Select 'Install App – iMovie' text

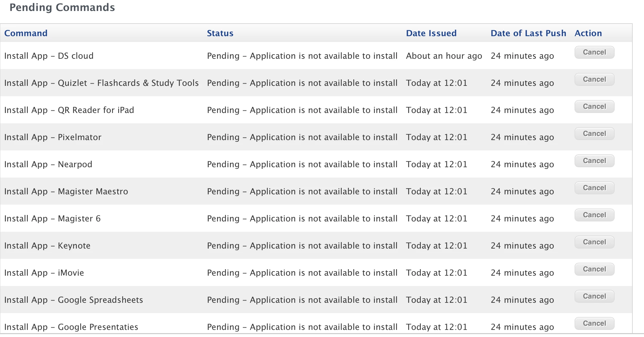[x=44, y=273]
